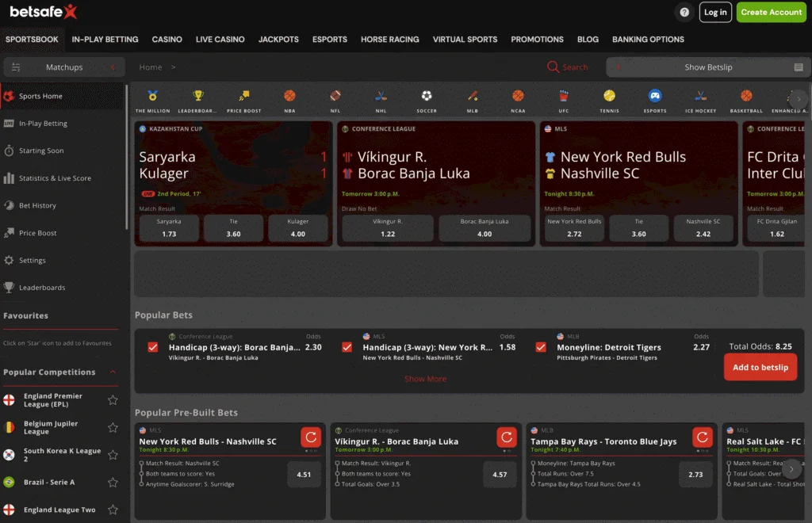The width and height of the screenshot is (812, 523).
Task: Open In-Play Betting menu item
Action: point(105,40)
